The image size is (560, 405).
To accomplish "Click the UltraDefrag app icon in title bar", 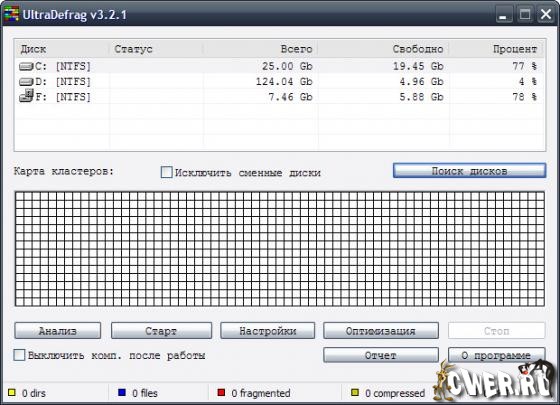I will pos(11,14).
